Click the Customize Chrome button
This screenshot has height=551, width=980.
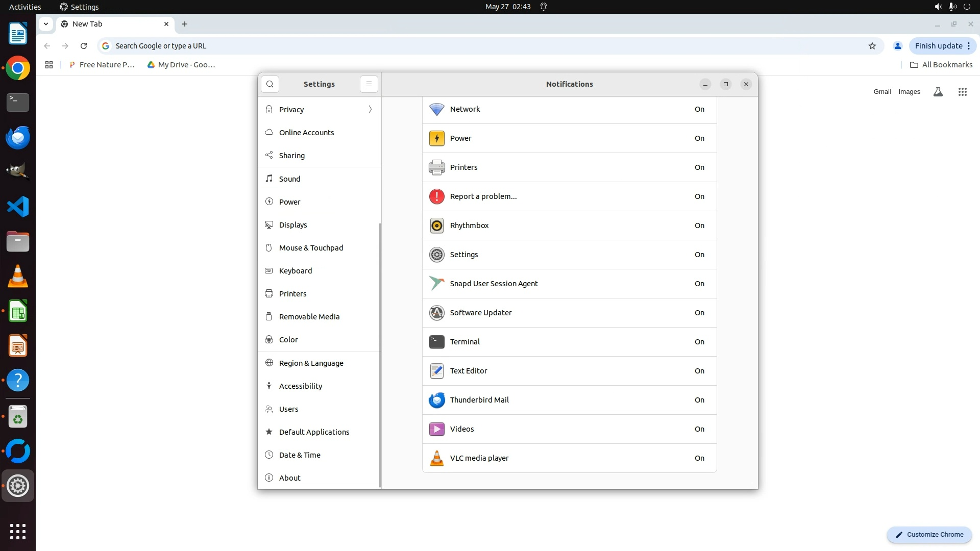929,535
